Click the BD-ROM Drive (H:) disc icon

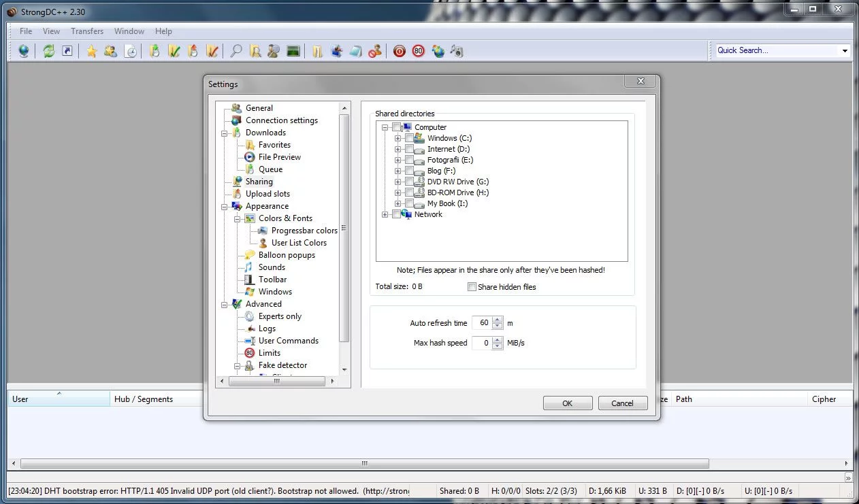419,192
